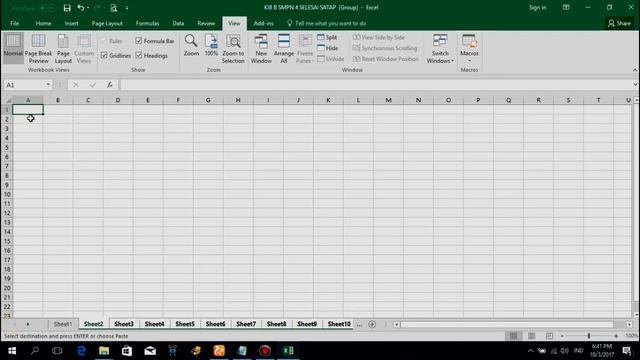Add a new sheet with the plus icon
This screenshot has width=640, height=360.
pos(372,324)
